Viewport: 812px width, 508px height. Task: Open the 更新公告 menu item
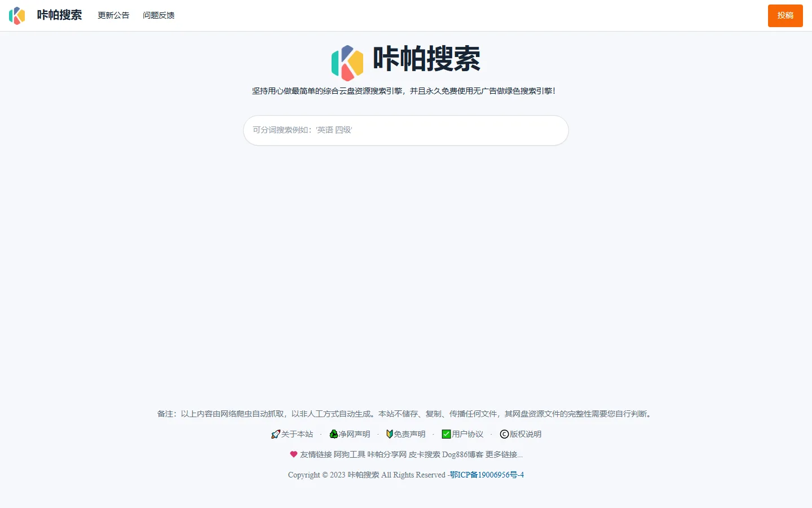(113, 15)
